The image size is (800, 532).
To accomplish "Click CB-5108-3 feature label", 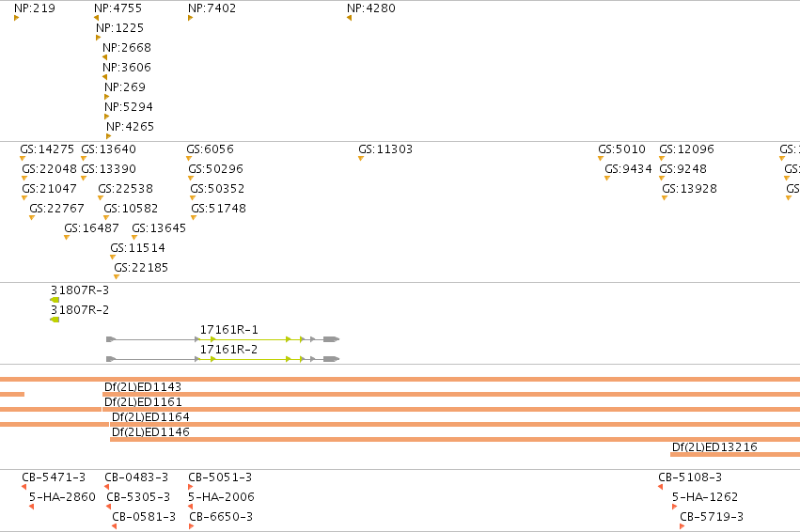I will [690, 477].
